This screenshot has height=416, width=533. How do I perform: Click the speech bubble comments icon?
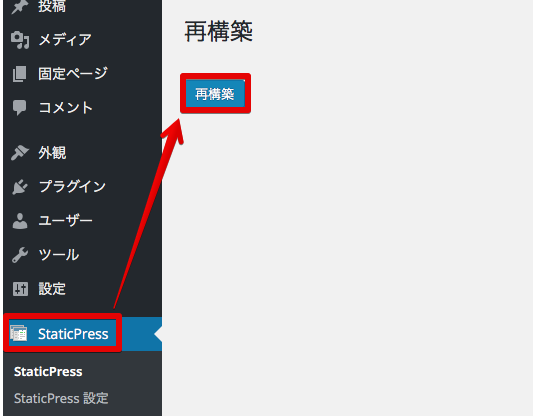pos(19,108)
